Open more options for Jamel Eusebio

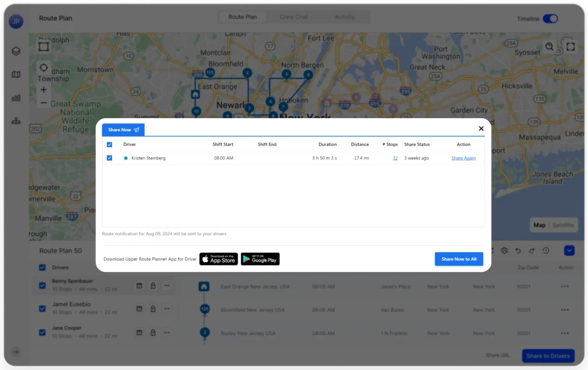click(x=167, y=309)
